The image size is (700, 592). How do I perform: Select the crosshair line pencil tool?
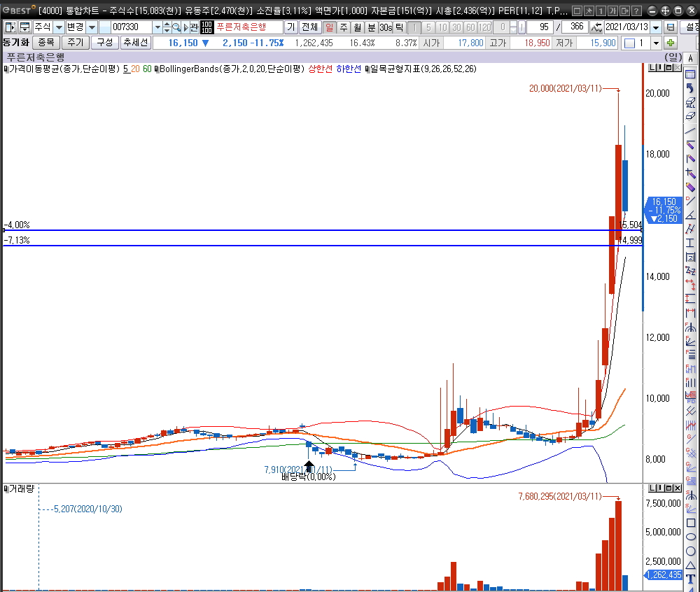690,174
